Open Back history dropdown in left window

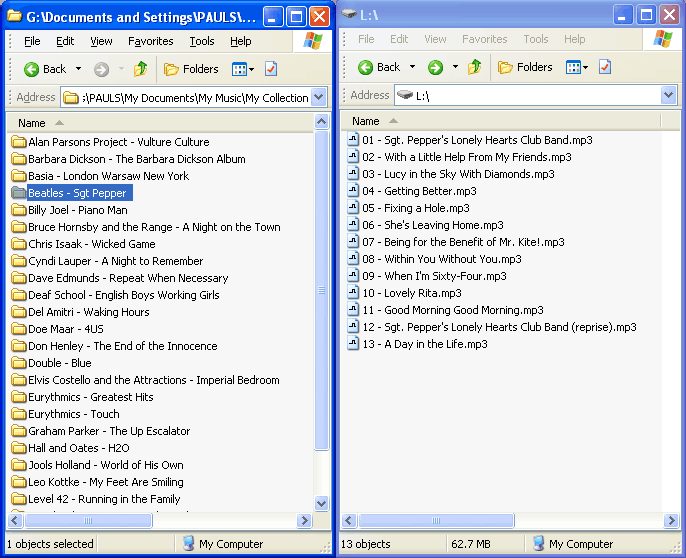pos(78,69)
